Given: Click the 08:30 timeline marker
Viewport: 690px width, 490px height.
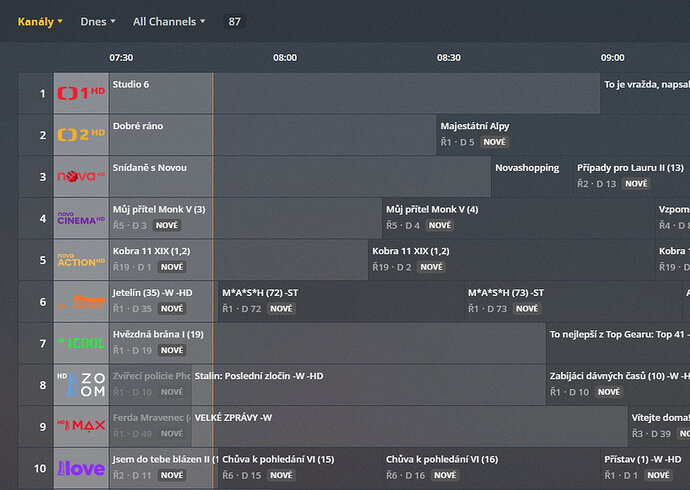Looking at the screenshot, I should coord(449,57).
